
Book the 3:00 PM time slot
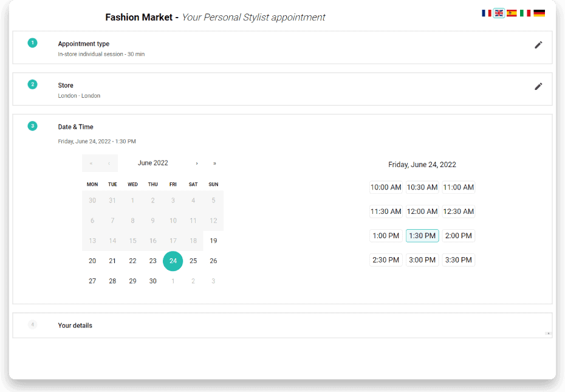tap(422, 260)
